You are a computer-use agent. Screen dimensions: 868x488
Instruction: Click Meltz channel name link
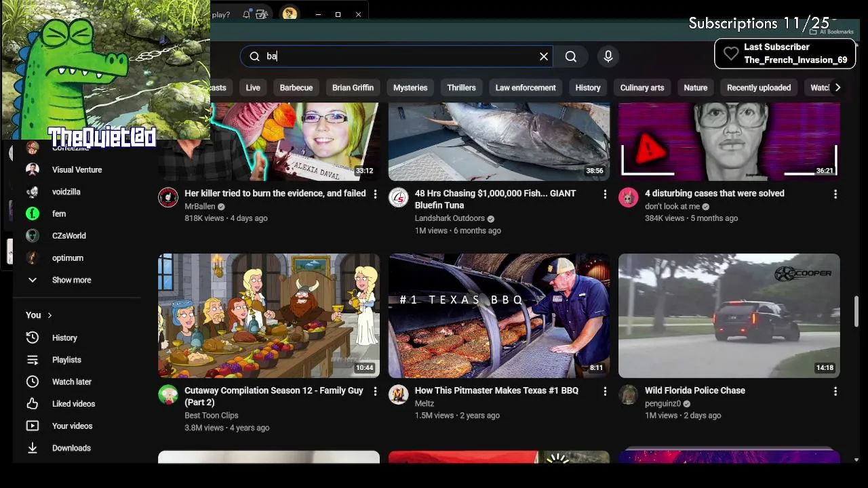[425, 403]
